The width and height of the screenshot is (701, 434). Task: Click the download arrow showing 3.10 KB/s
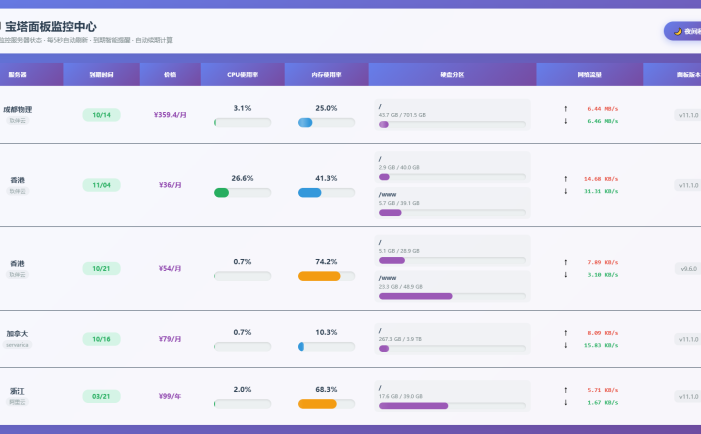565,274
